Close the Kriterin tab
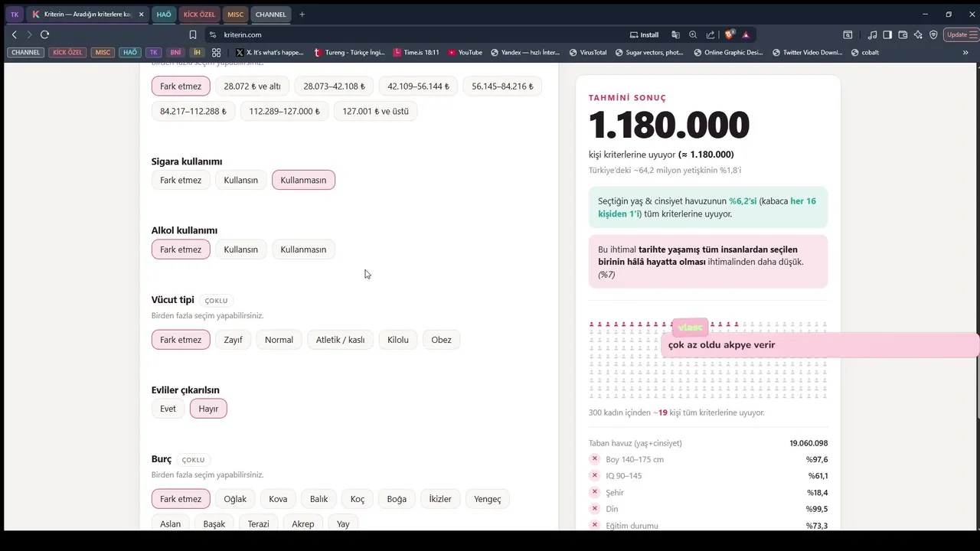This screenshot has height=551, width=980. tap(141, 15)
